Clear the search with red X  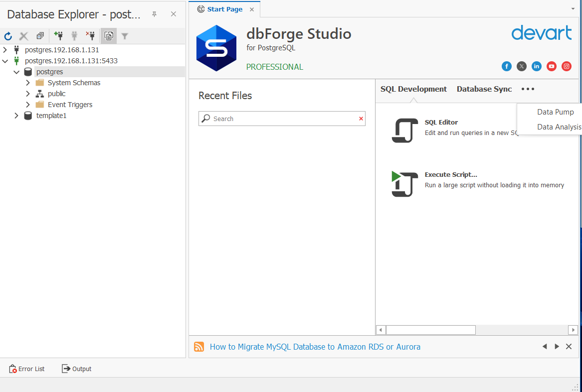(x=361, y=119)
